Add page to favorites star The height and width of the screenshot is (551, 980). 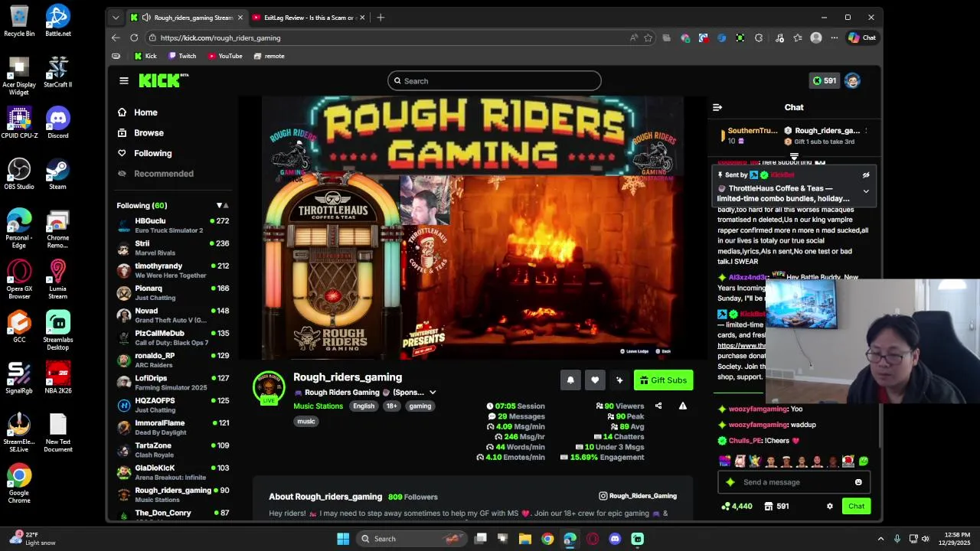648,37
